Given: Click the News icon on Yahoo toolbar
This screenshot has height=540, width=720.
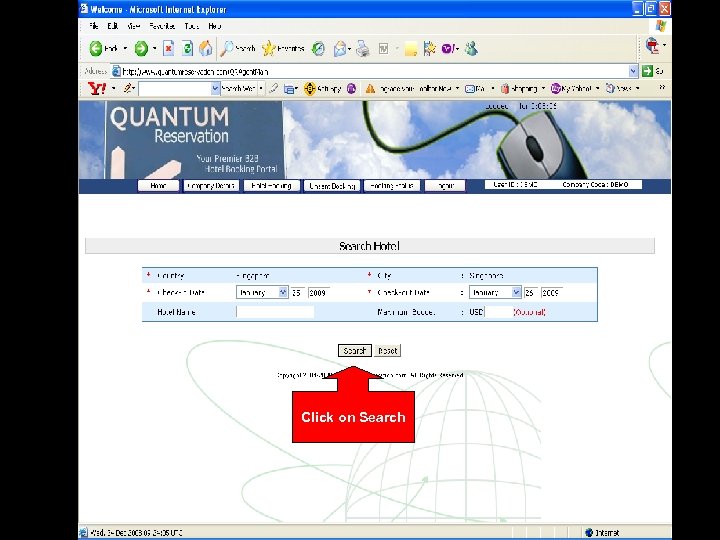Looking at the screenshot, I should [610, 88].
